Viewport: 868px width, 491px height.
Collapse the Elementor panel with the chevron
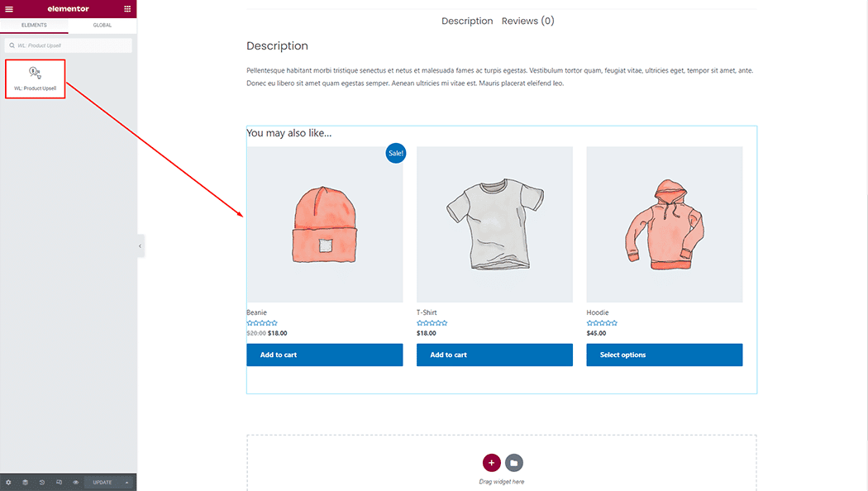click(x=139, y=245)
